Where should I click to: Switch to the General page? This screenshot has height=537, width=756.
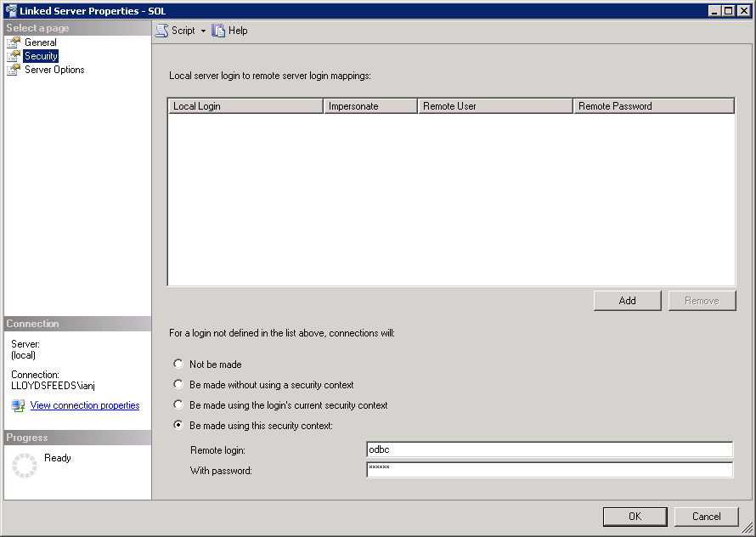(x=41, y=42)
